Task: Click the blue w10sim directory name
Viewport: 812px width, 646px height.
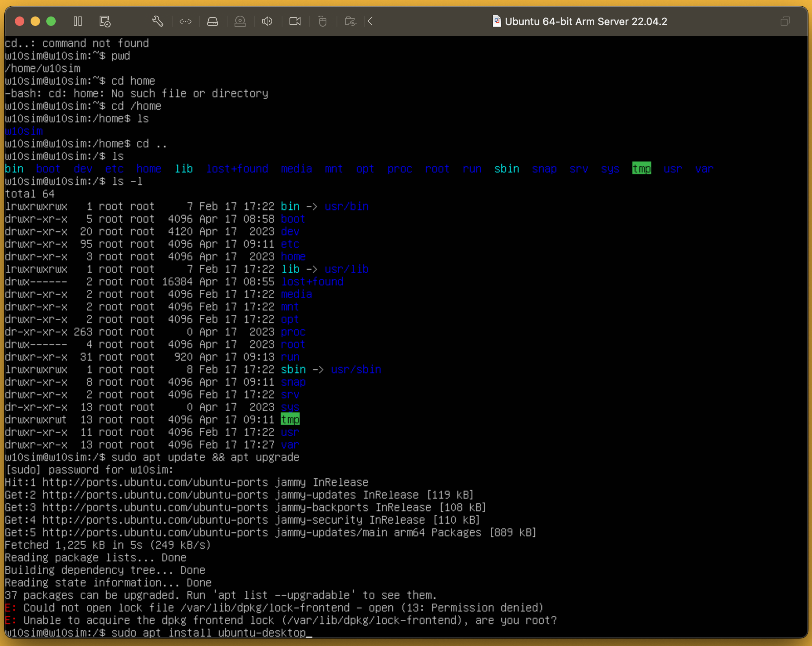Action: (24, 131)
